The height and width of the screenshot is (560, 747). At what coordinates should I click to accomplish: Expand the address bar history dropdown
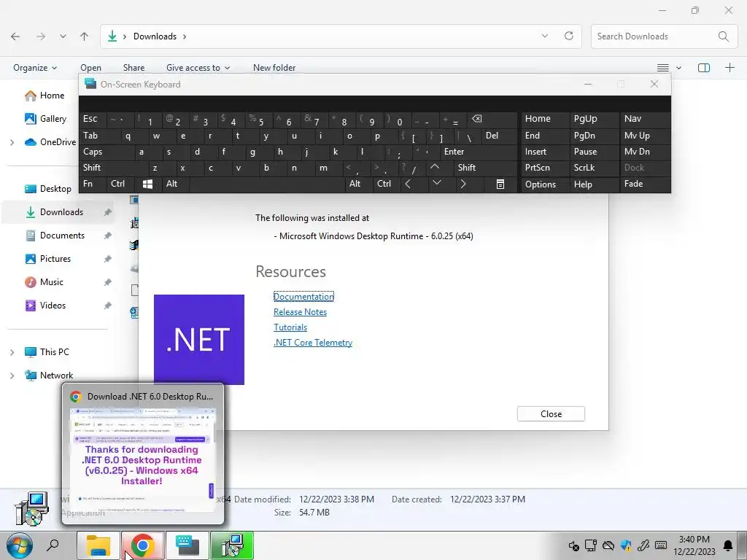point(544,36)
